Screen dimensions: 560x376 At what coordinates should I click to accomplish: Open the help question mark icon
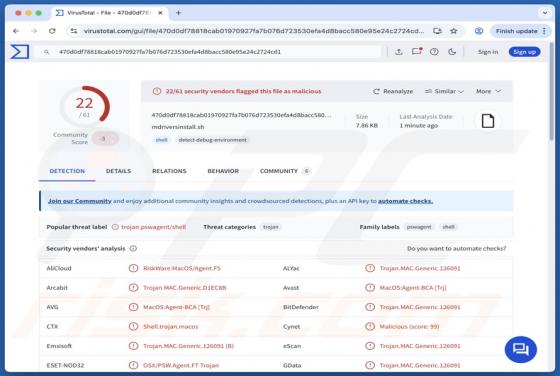434,52
